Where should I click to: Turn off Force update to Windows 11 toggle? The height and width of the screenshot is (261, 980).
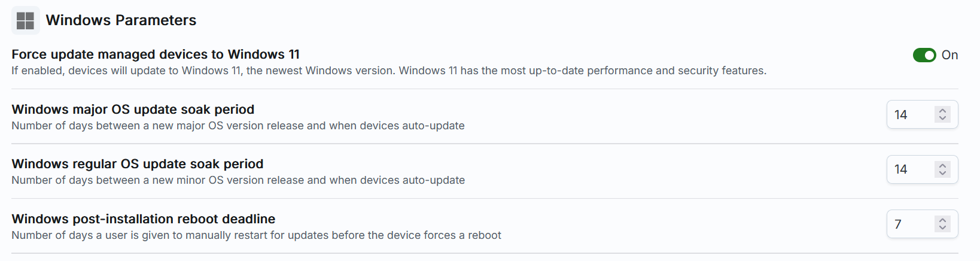(924, 55)
